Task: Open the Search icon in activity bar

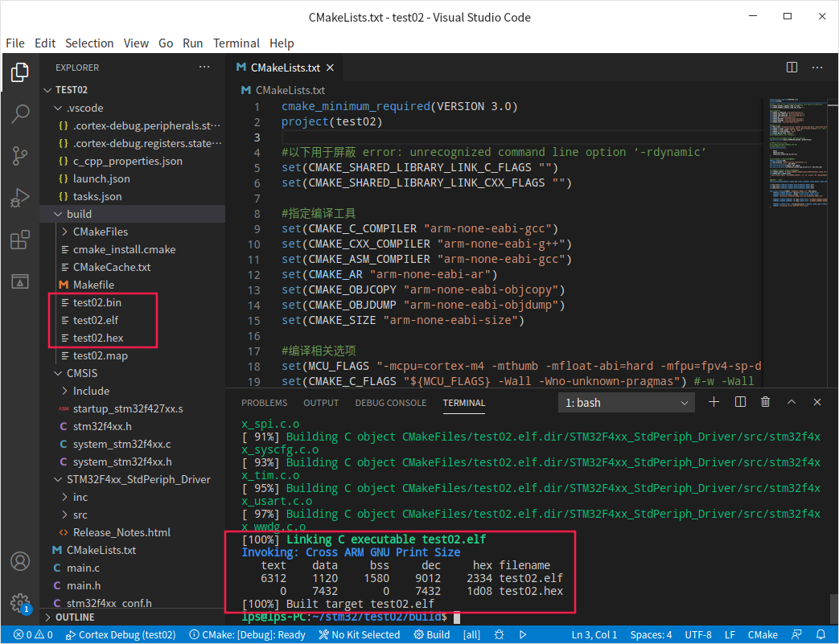Action: 20,114
